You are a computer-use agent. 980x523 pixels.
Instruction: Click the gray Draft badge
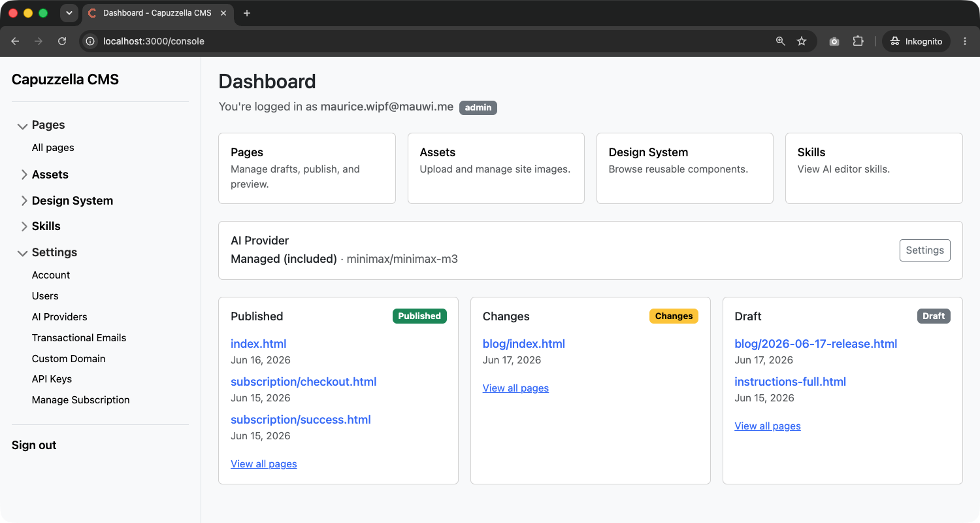tap(934, 316)
